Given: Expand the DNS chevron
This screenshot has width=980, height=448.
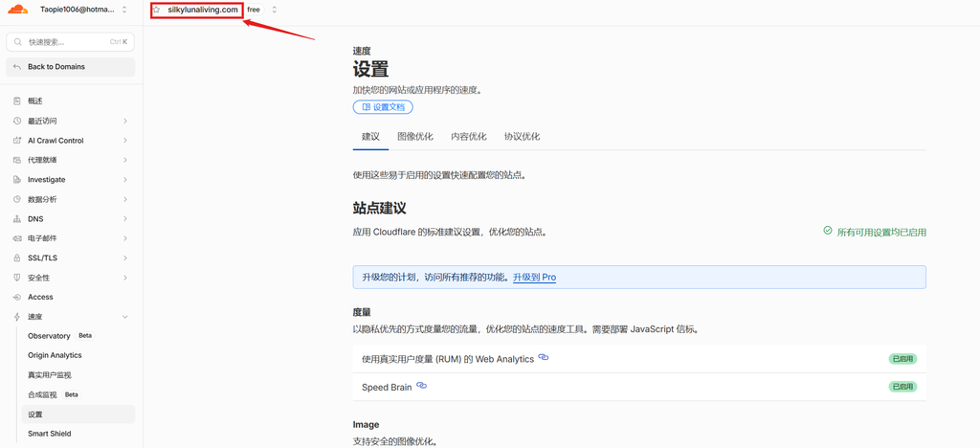Looking at the screenshot, I should coord(125,218).
